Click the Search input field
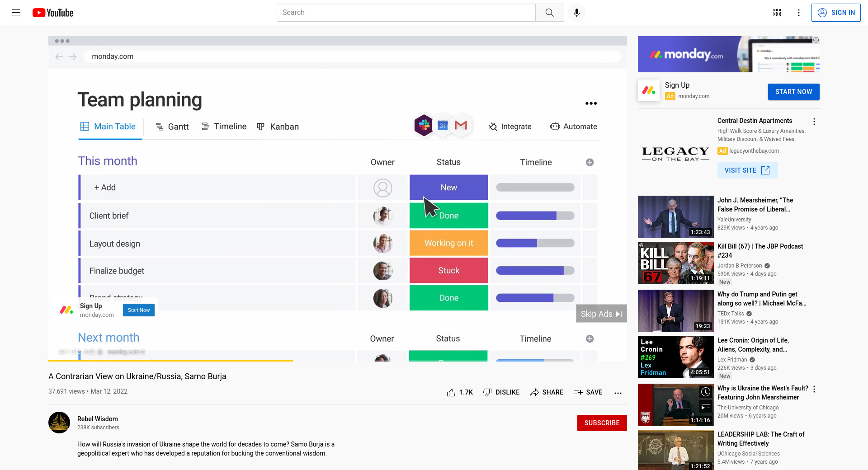 point(406,13)
